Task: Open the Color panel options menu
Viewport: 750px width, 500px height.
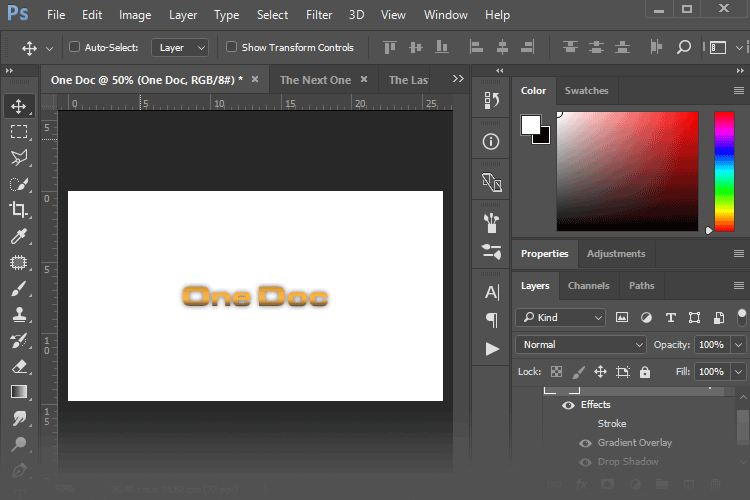Action: [739, 90]
